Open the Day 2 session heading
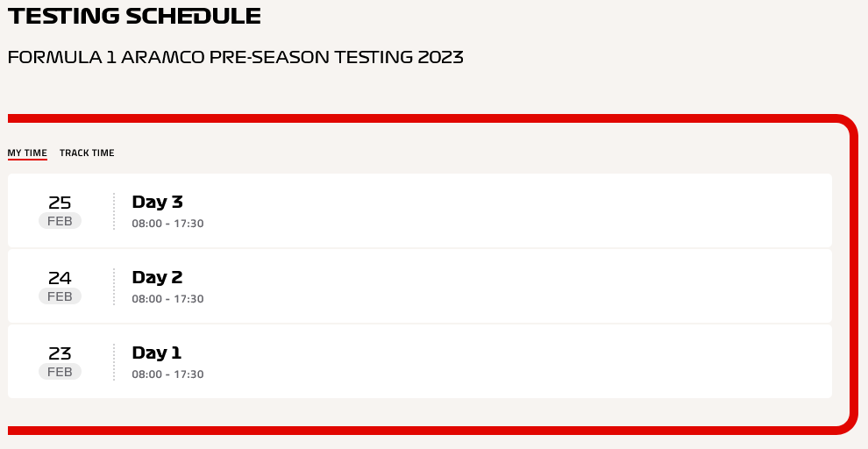Screen dimensions: 868x449 pyautogui.click(x=157, y=277)
